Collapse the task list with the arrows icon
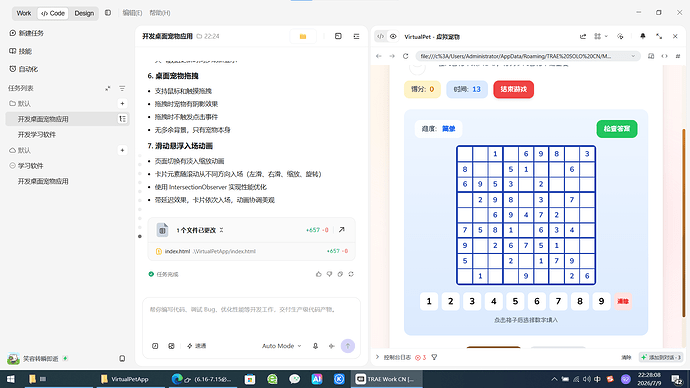Image resolution: width=690 pixels, height=388 pixels. pos(108,88)
